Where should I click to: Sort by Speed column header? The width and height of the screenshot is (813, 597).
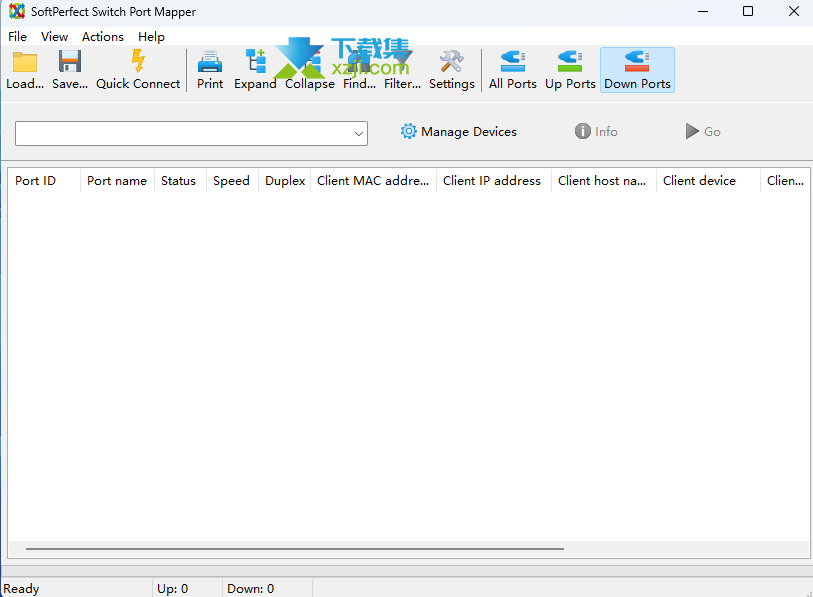[x=232, y=181]
